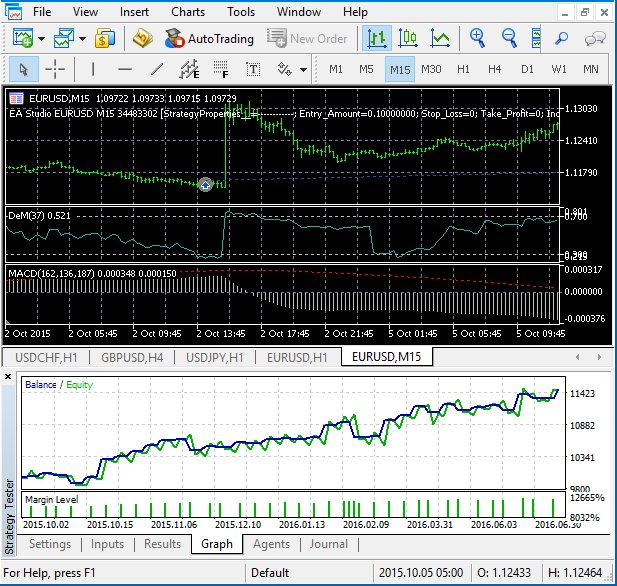Click the New Order button
The image size is (617, 586).
(307, 38)
